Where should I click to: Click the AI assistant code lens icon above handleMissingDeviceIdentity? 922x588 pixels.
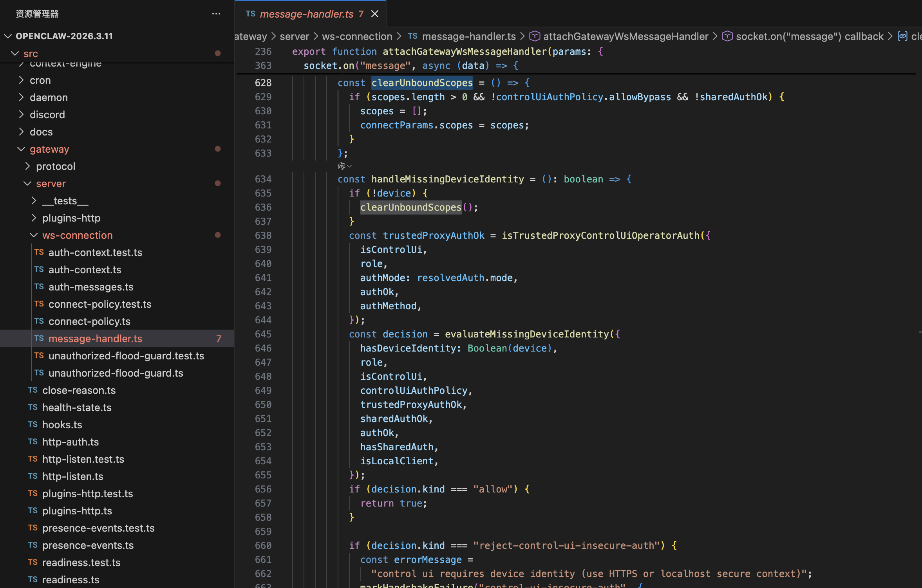(341, 166)
